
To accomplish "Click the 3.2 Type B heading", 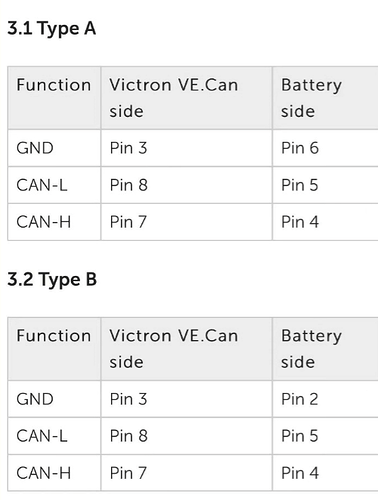I will tap(52, 279).
